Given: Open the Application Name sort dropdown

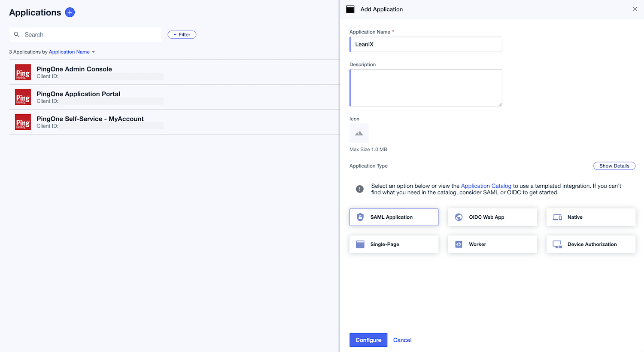Looking at the screenshot, I should (72, 52).
